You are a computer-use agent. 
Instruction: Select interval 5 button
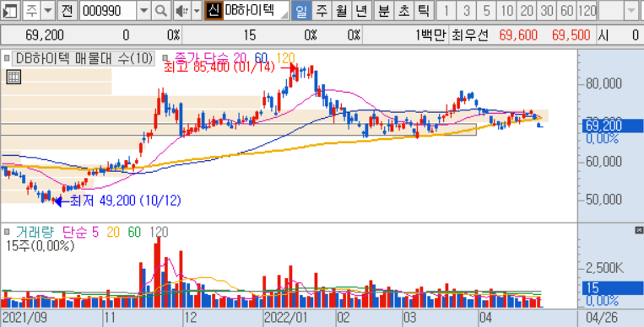[486, 11]
